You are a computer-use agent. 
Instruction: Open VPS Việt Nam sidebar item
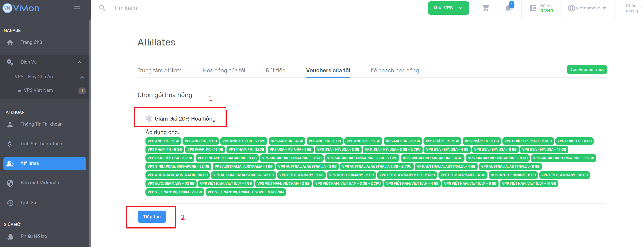(x=38, y=90)
